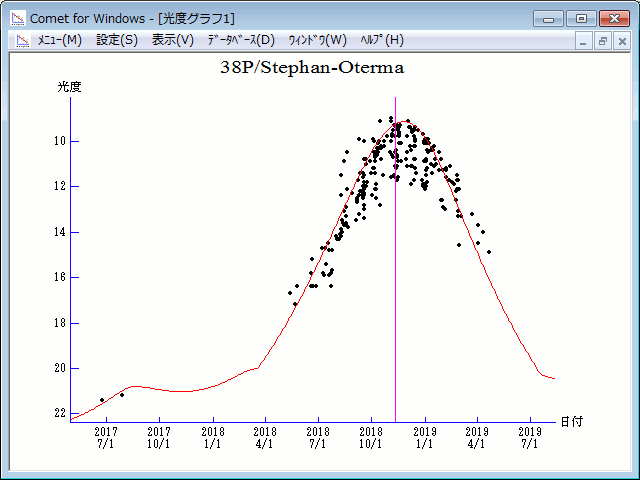Open the 設定(S) settings menu
This screenshot has height=480, width=640.
point(117,40)
